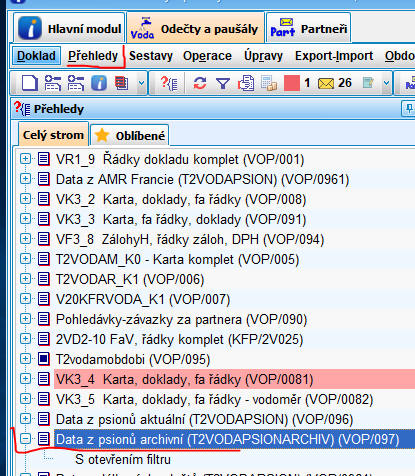Collapse Data z psionů archivní node
The image size is (415, 476).
pyautogui.click(x=25, y=439)
